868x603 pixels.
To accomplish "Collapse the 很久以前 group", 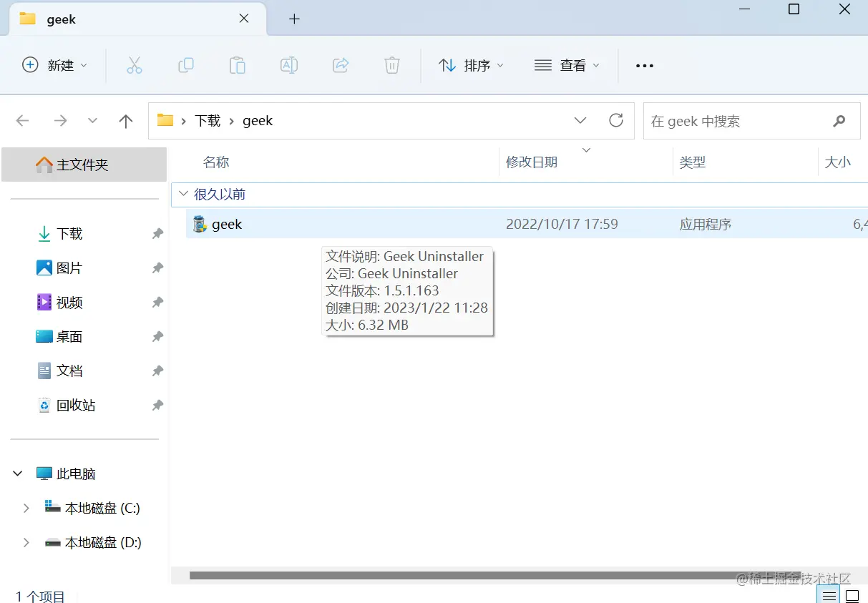I will [x=183, y=194].
